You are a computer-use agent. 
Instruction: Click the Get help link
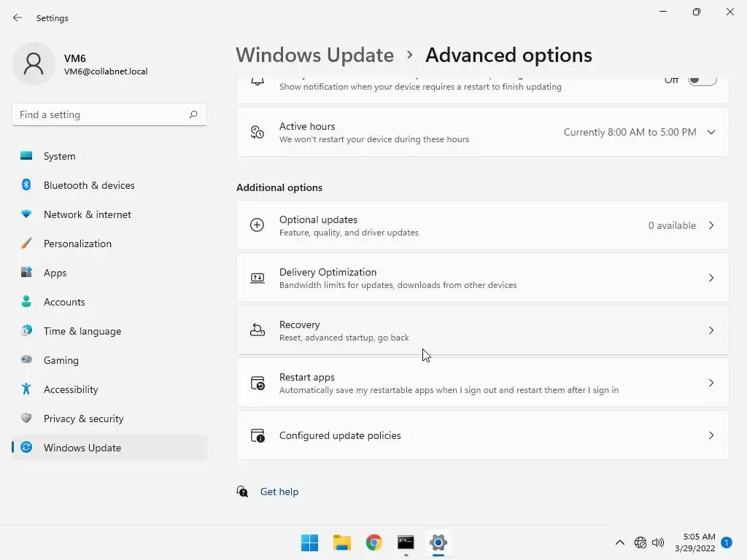coord(279,491)
